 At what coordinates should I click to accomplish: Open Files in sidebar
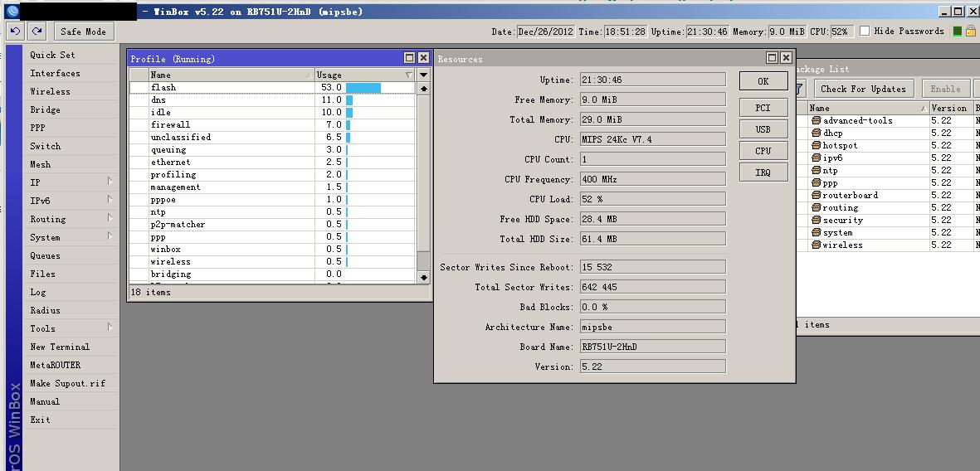(x=42, y=274)
